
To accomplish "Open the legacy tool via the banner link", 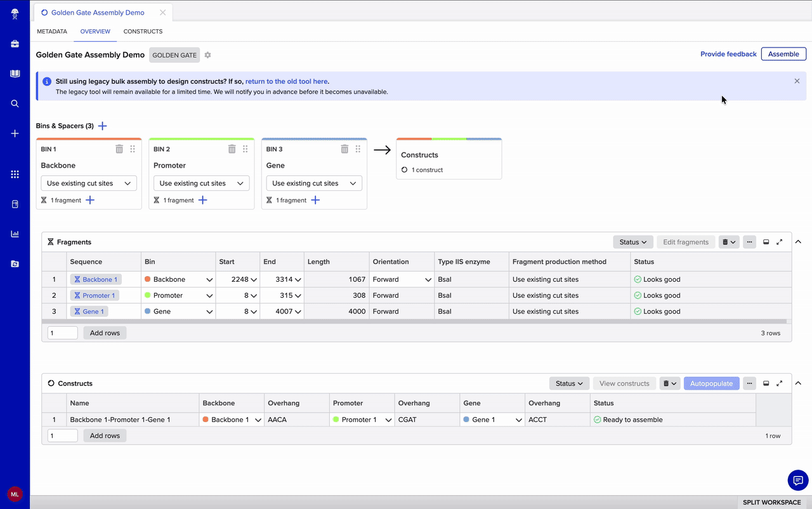I will point(286,81).
